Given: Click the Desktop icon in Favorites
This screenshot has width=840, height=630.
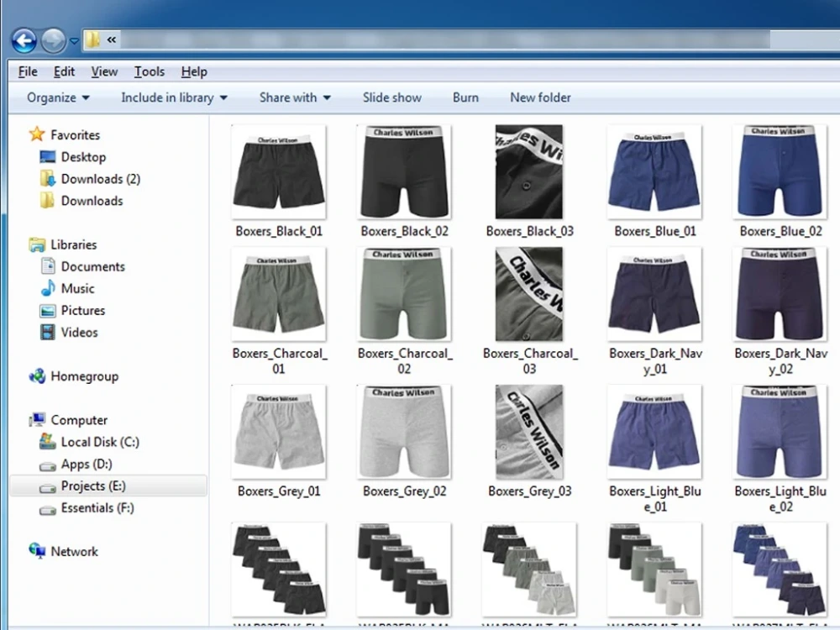Looking at the screenshot, I should click(48, 156).
